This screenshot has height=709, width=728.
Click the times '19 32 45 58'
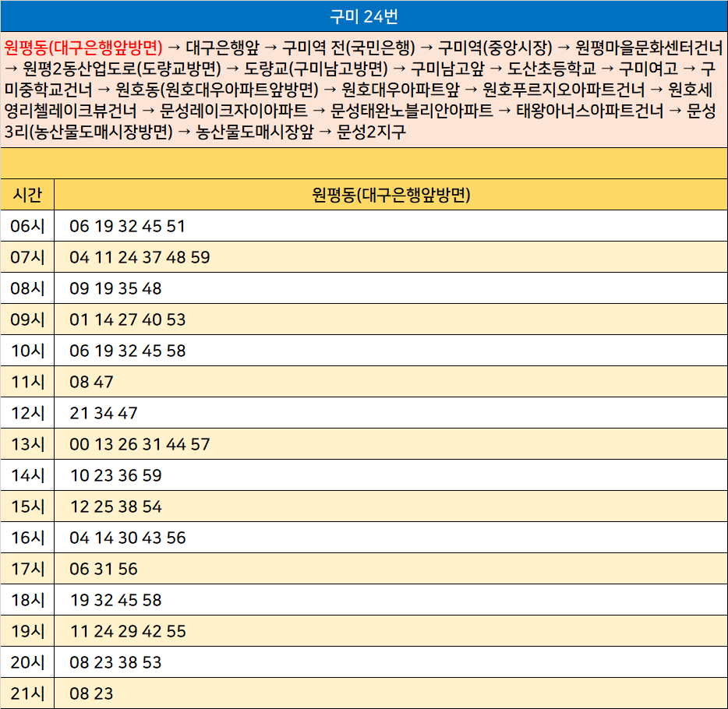(115, 599)
